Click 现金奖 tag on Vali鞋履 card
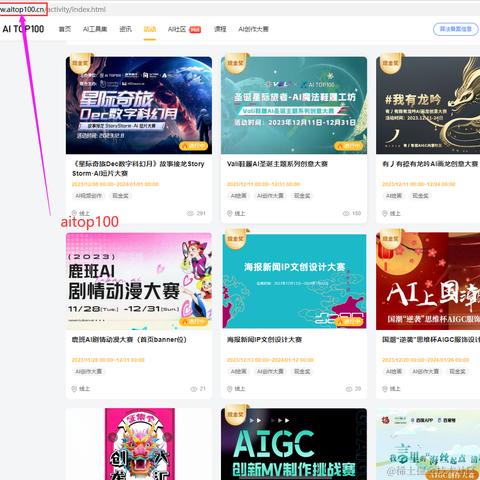The image size is (480, 480). click(302, 196)
